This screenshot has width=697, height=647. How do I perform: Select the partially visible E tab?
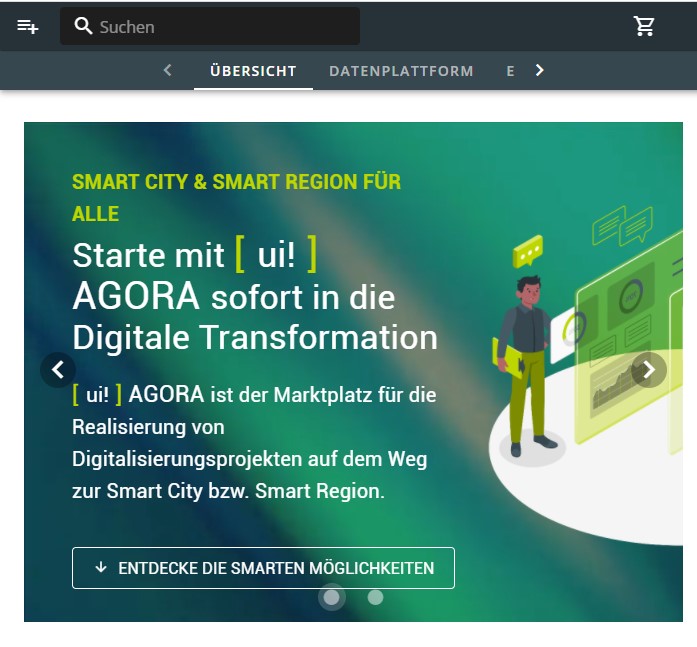510,71
